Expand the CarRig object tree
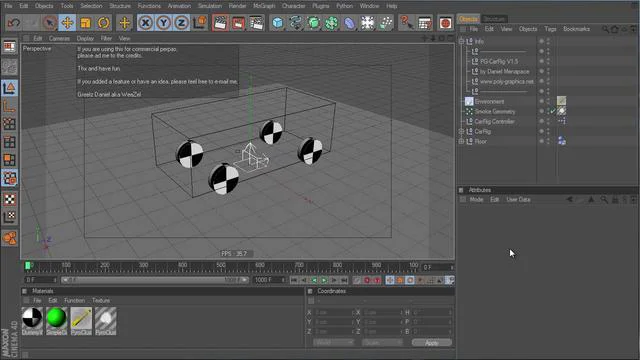 click(x=462, y=131)
